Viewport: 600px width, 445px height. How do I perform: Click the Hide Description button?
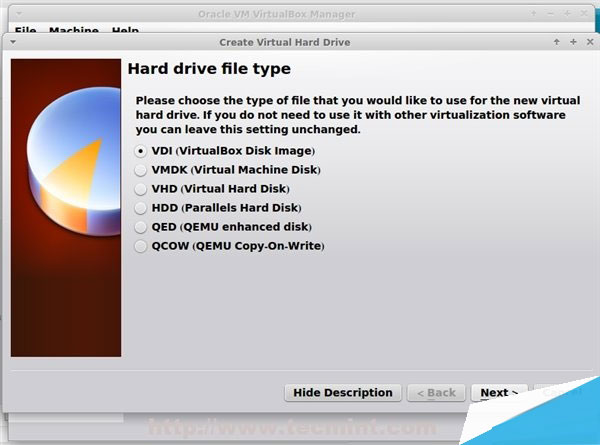[x=343, y=393]
